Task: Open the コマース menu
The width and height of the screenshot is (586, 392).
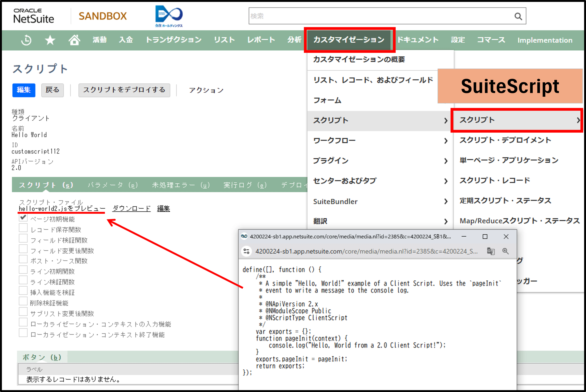Action: point(491,40)
